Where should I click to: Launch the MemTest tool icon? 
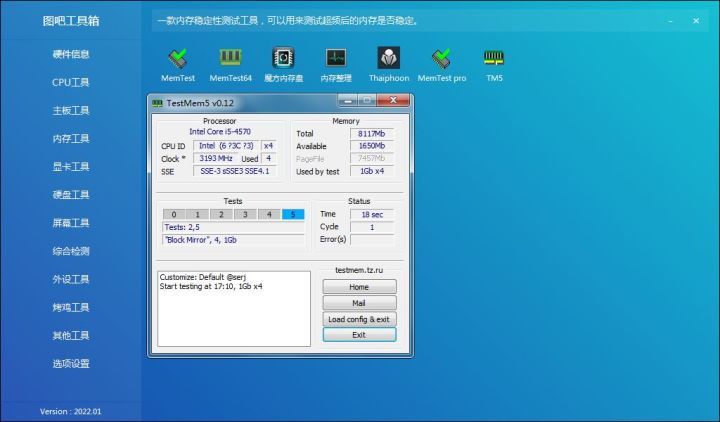click(177, 61)
